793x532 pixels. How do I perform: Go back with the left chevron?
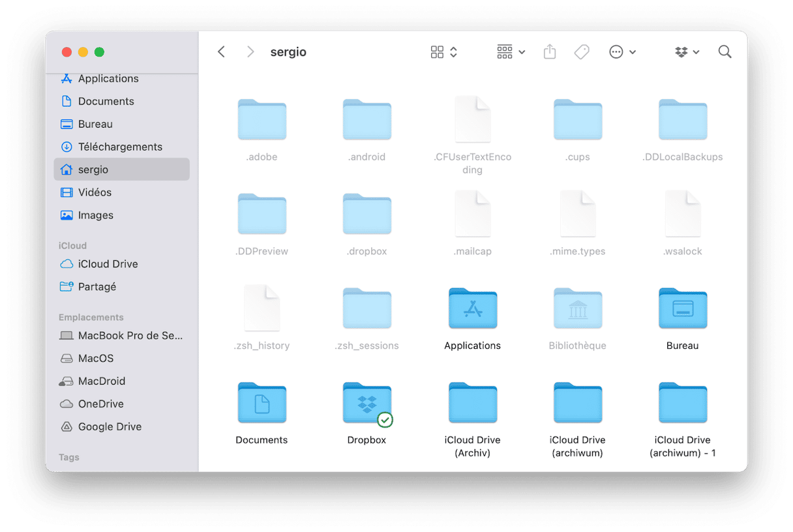click(x=222, y=52)
